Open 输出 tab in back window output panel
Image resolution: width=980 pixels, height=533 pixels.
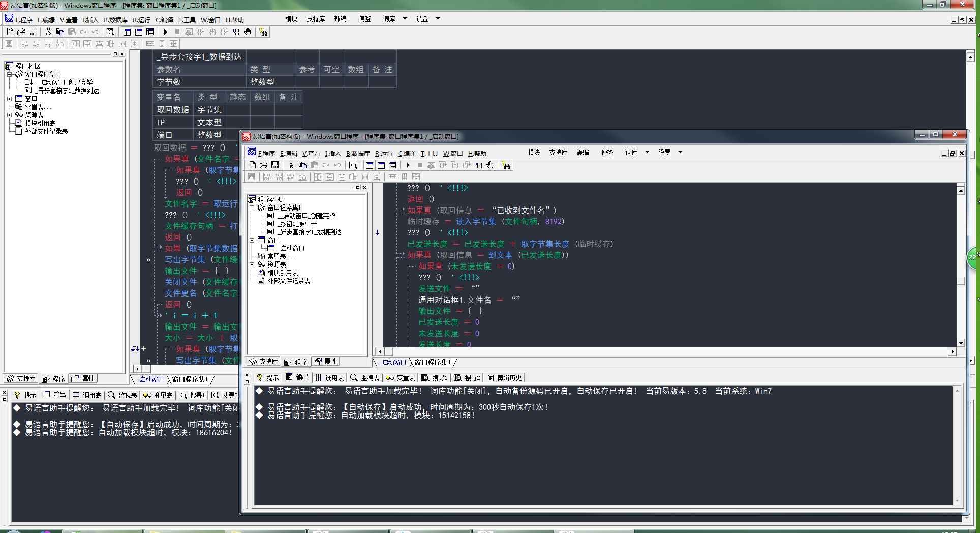[x=55, y=395]
